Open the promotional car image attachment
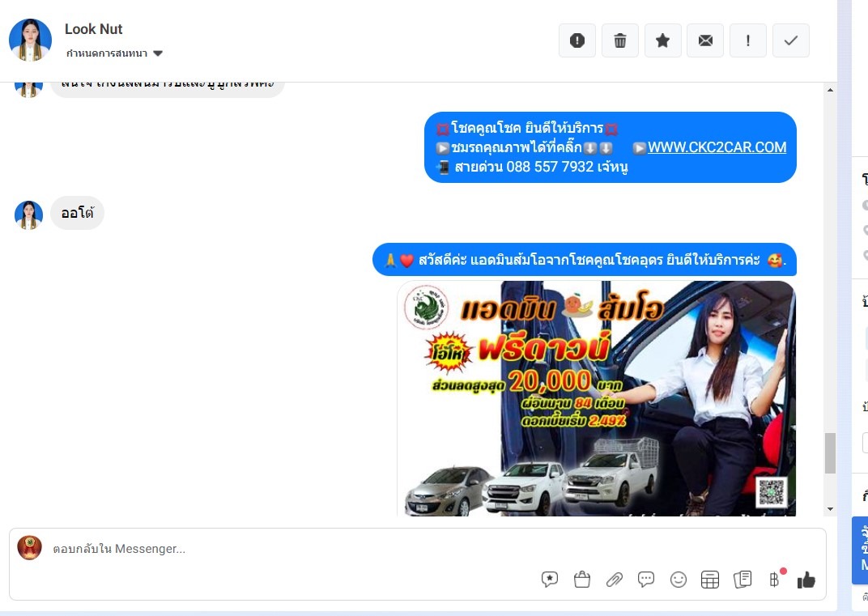 [x=597, y=398]
